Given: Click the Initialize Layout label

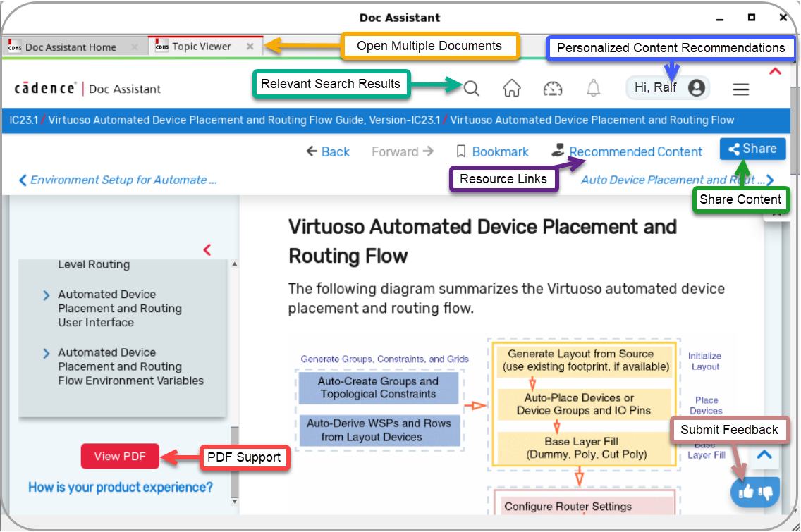Looking at the screenshot, I should coord(705,361).
